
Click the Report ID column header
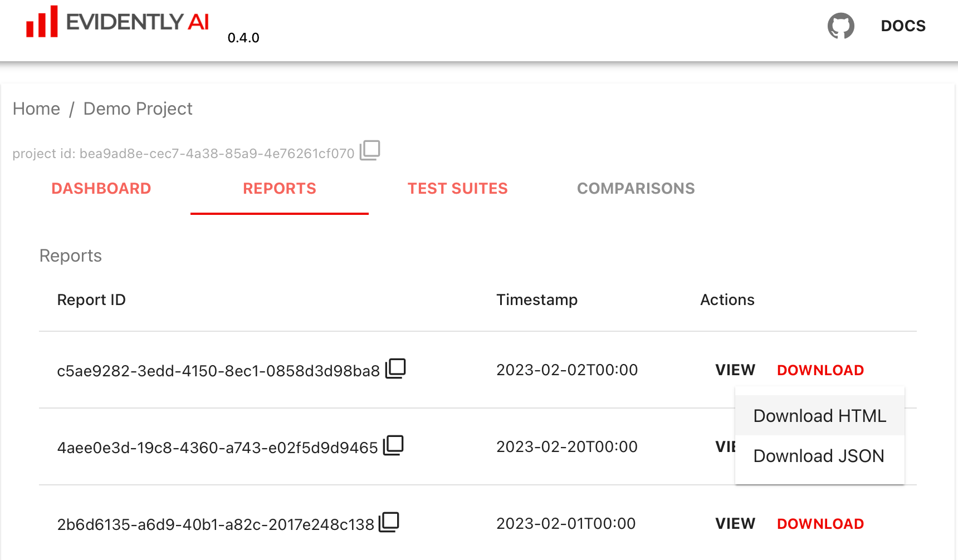pos(91,299)
